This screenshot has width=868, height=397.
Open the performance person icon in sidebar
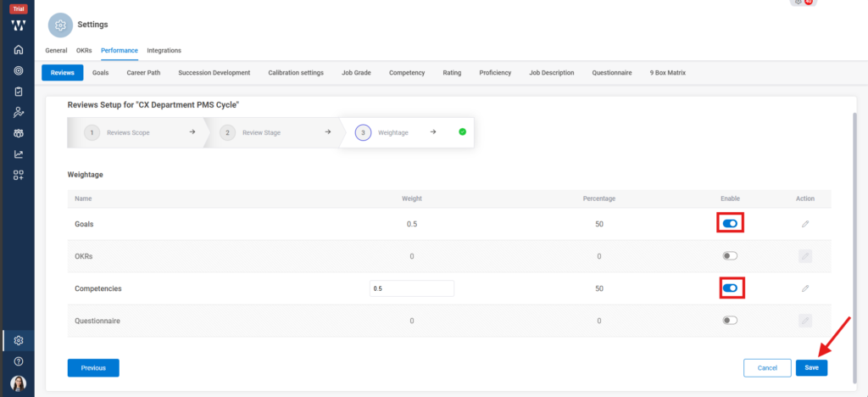19,113
